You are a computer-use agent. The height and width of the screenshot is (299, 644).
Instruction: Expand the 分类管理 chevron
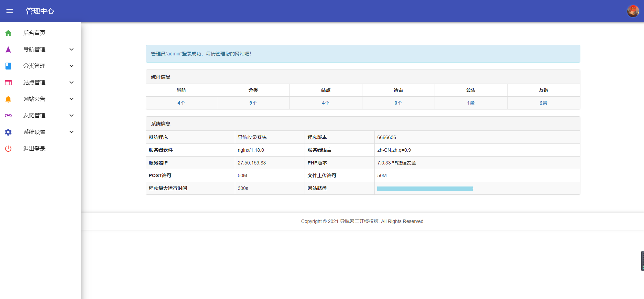click(72, 66)
